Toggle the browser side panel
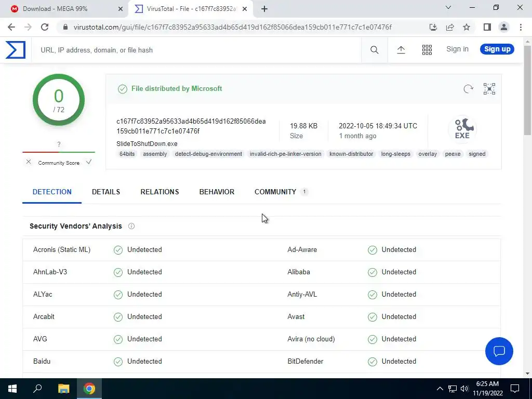Screen dimensions: 532x399 point(487,27)
